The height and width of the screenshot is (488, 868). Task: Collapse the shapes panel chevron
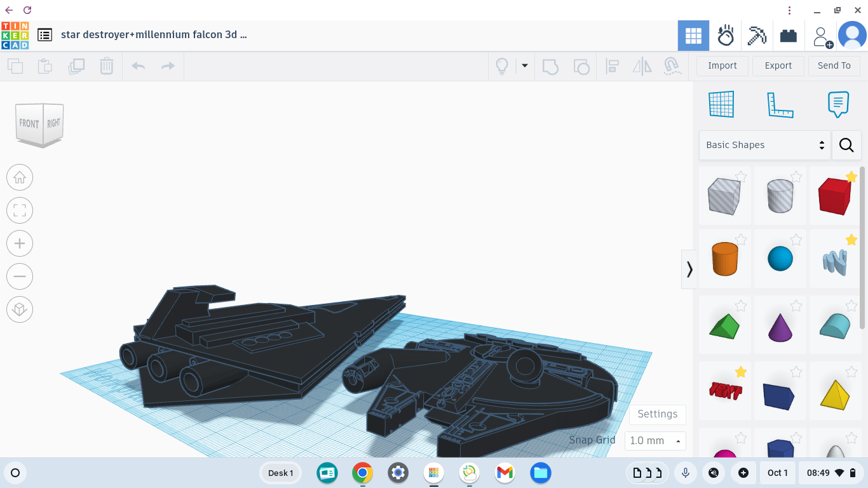[x=689, y=269]
